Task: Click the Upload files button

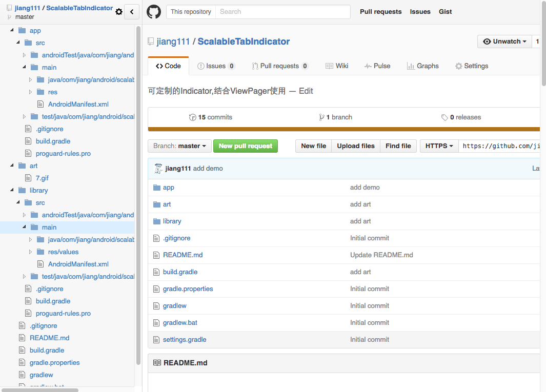Action: coord(356,146)
